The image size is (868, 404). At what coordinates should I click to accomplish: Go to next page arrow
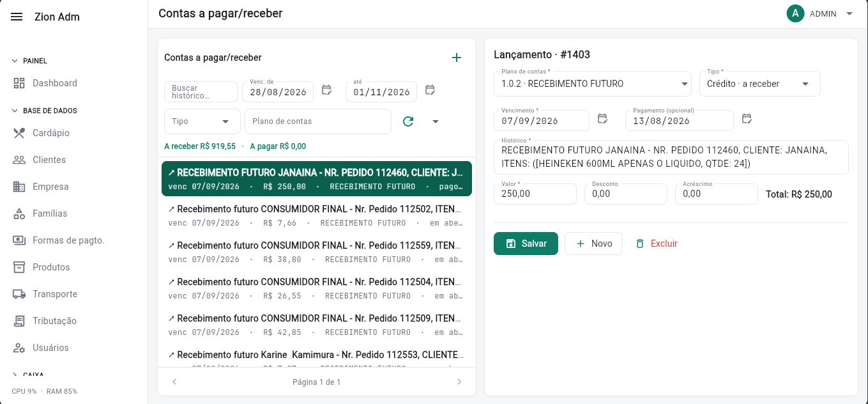click(459, 382)
